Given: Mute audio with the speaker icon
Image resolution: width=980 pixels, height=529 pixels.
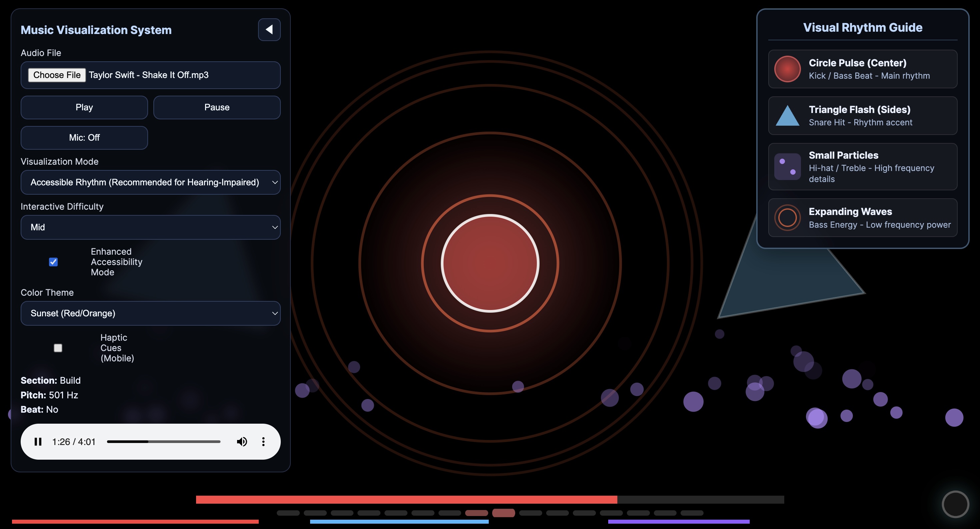Looking at the screenshot, I should click(x=242, y=442).
